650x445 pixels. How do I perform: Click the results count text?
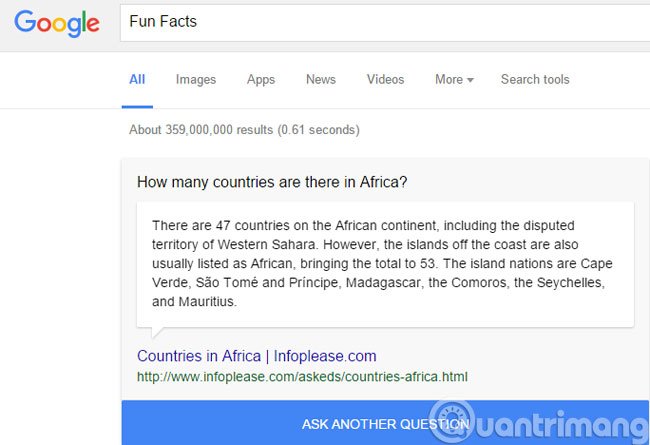[244, 130]
